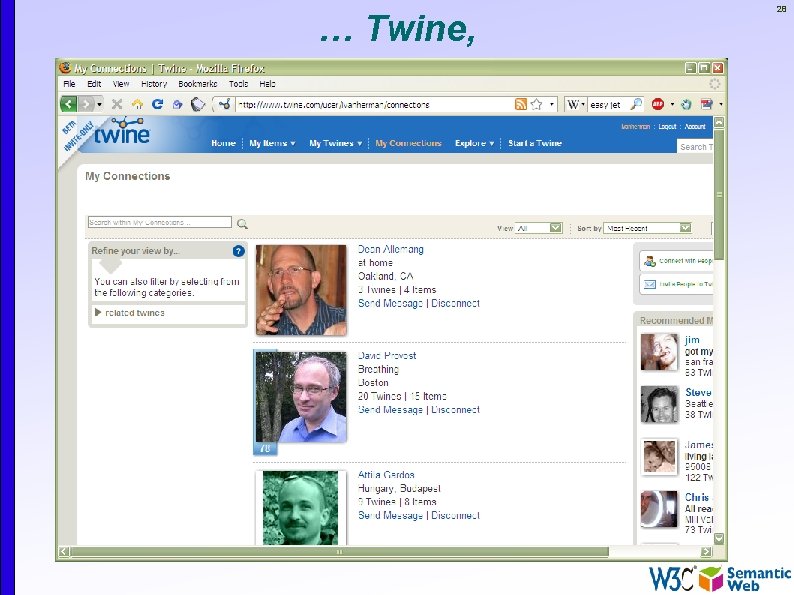Open Attila Gerdos's profile name link
794x595 pixels.
coord(386,475)
